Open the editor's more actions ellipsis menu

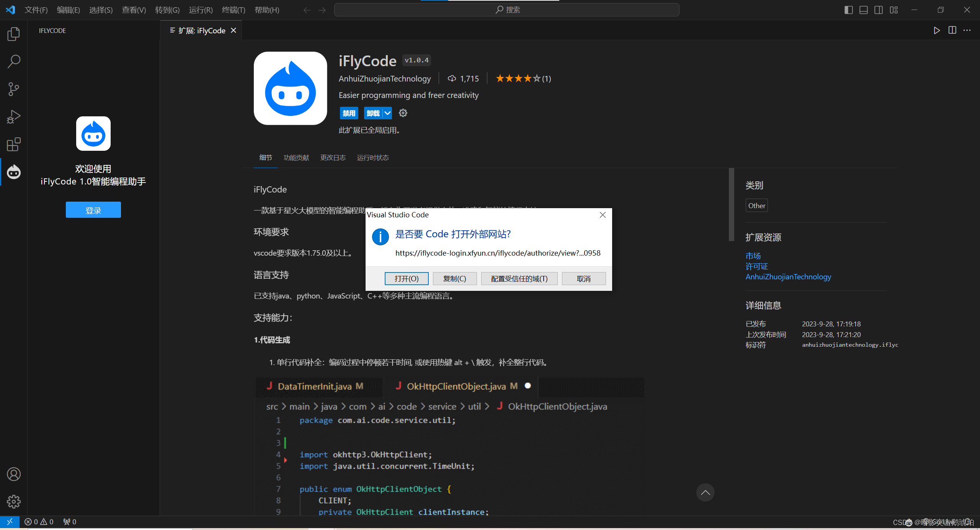coord(967,30)
